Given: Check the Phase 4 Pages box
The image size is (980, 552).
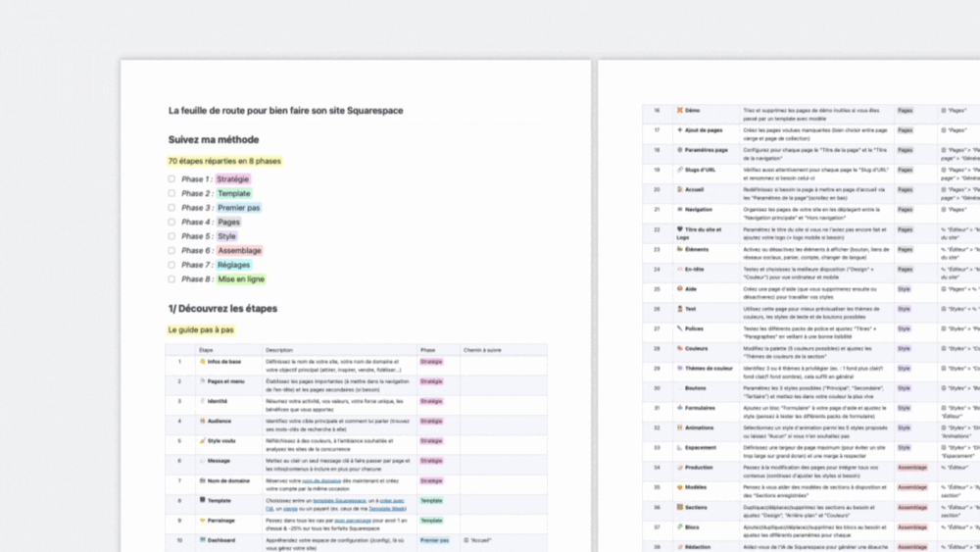Looking at the screenshot, I should click(x=171, y=222).
